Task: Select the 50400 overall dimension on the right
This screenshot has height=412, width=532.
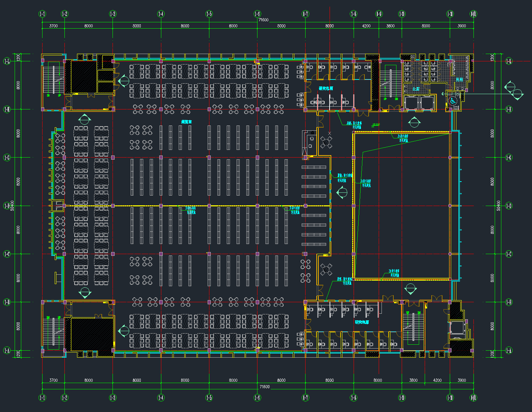Action: [x=498, y=206]
